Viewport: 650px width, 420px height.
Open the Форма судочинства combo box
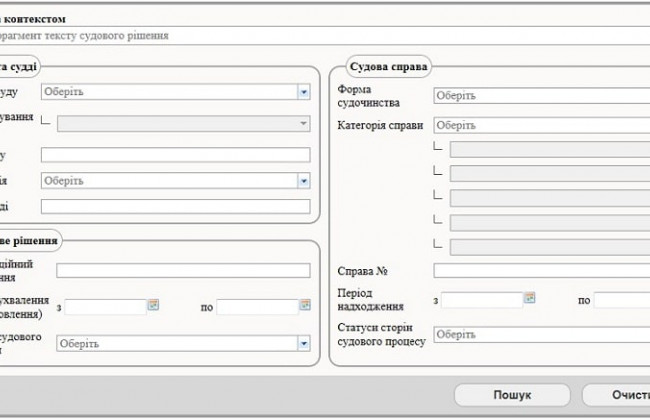click(540, 96)
